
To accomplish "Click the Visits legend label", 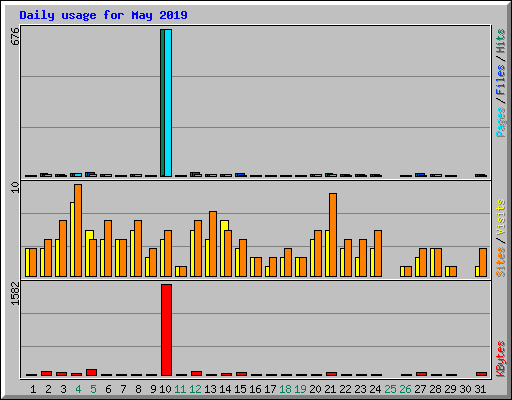I will pyautogui.click(x=500, y=217).
